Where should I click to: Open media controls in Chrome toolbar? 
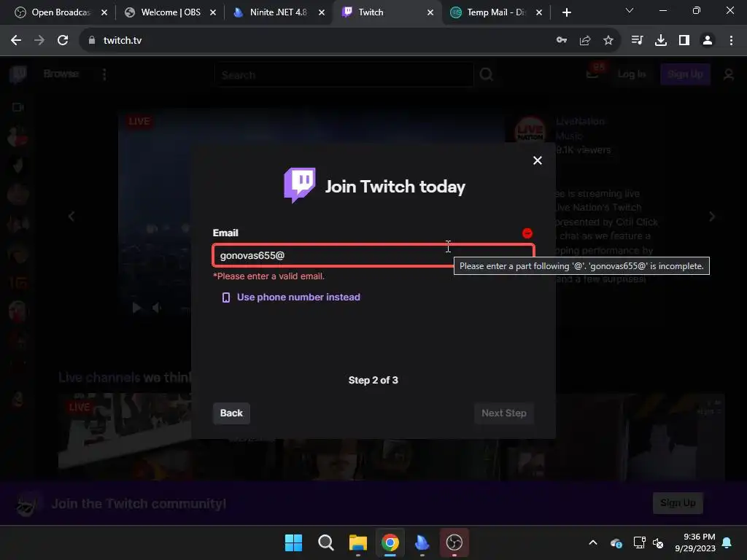[637, 41]
